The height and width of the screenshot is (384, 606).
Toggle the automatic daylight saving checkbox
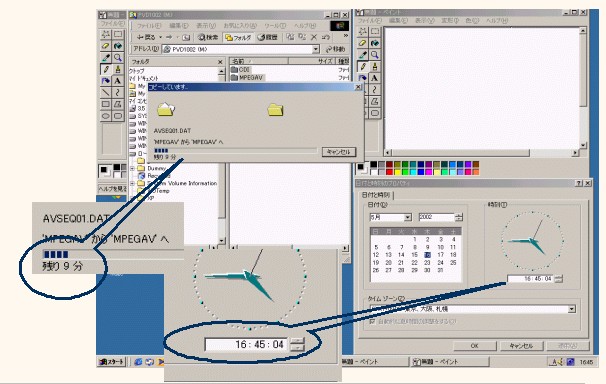coord(372,321)
